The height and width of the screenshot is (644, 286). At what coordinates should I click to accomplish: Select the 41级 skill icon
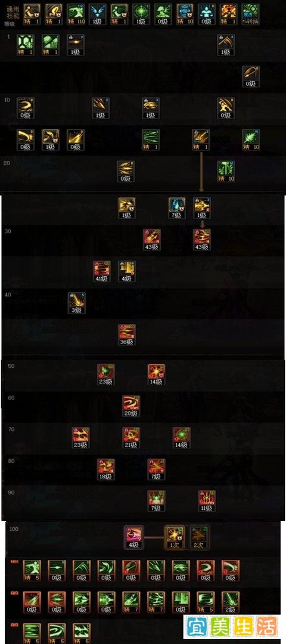[102, 271]
